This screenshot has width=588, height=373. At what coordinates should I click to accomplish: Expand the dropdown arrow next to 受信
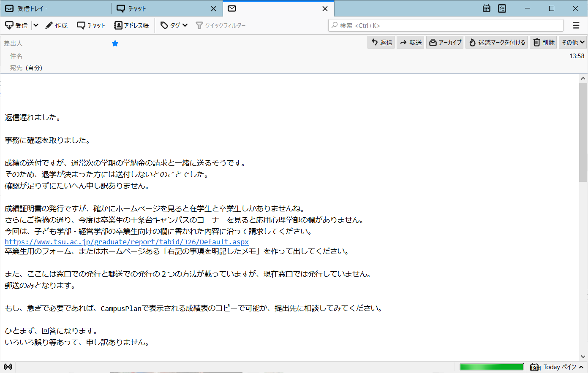coord(36,25)
